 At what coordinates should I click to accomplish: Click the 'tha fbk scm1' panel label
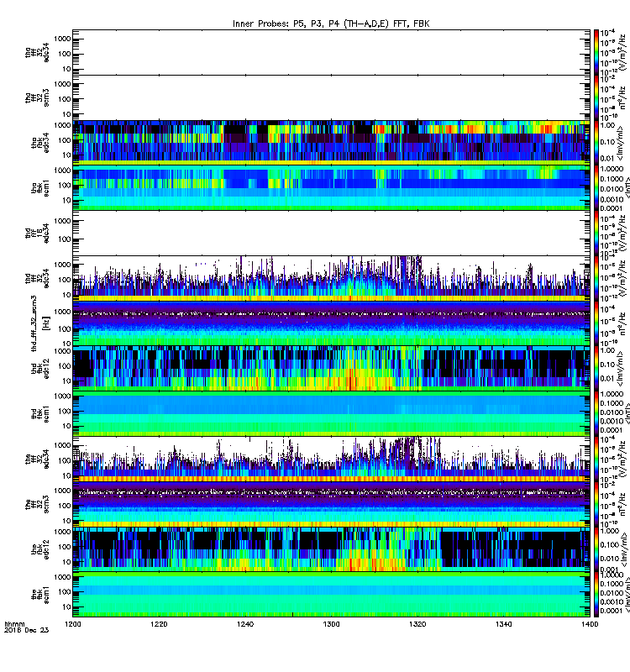pyautogui.click(x=40, y=188)
